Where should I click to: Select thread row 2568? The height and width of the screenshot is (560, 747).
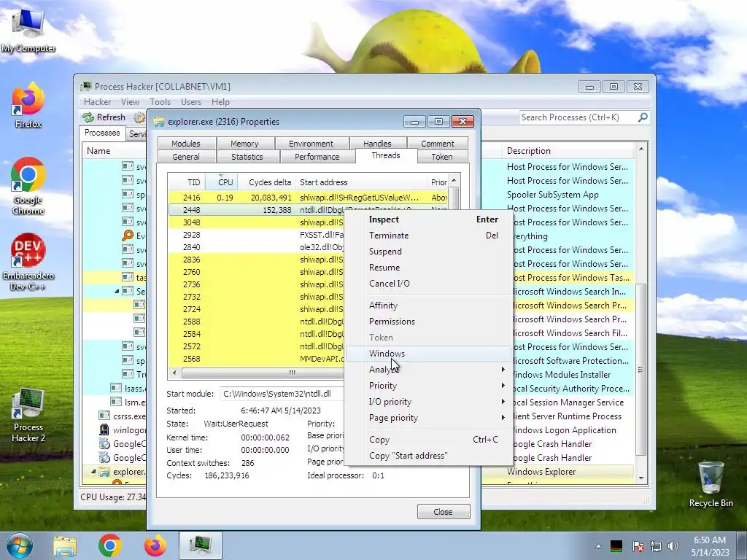(256, 359)
